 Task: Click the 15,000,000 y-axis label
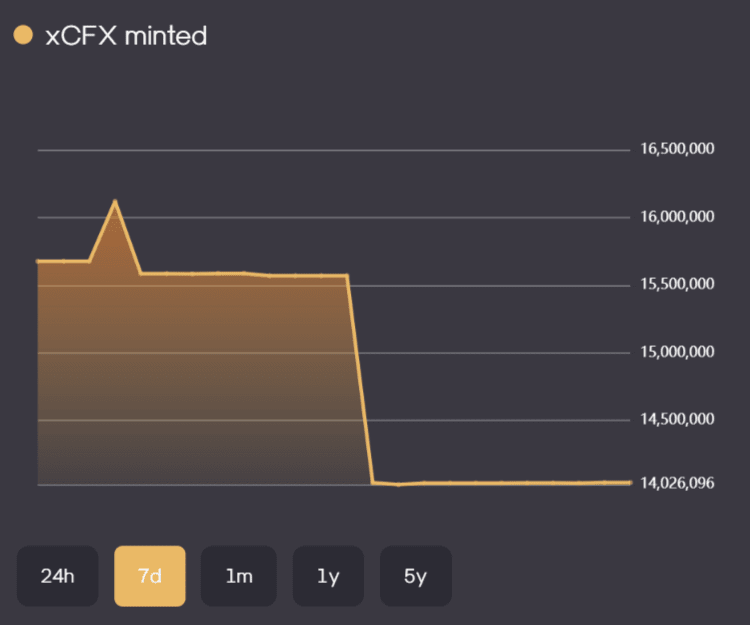(677, 352)
